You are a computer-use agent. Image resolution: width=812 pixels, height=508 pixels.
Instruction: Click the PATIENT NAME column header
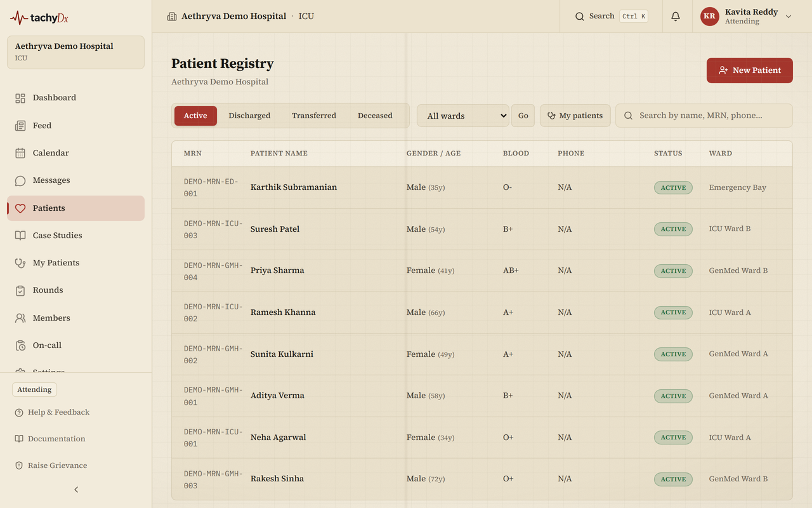[279, 154]
